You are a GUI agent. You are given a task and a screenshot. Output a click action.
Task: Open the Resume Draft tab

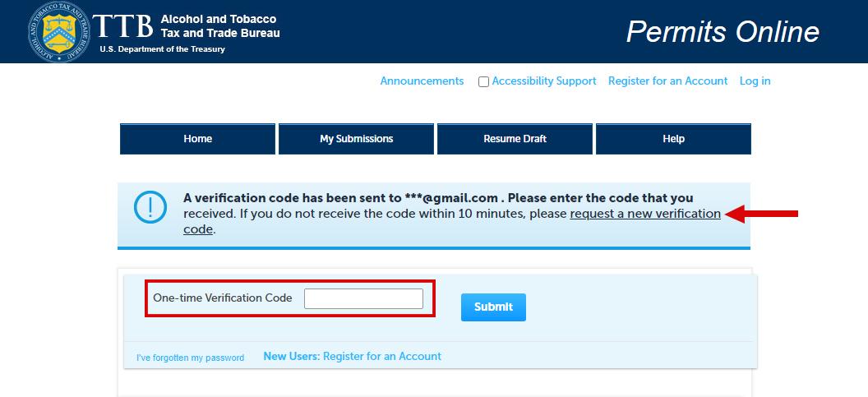(515, 139)
